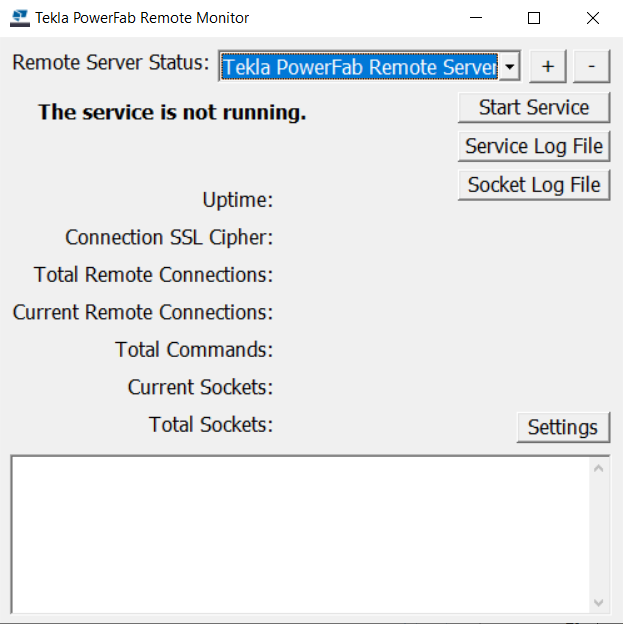Click inside the empty log text area
The height and width of the screenshot is (624, 623).
coord(300,535)
